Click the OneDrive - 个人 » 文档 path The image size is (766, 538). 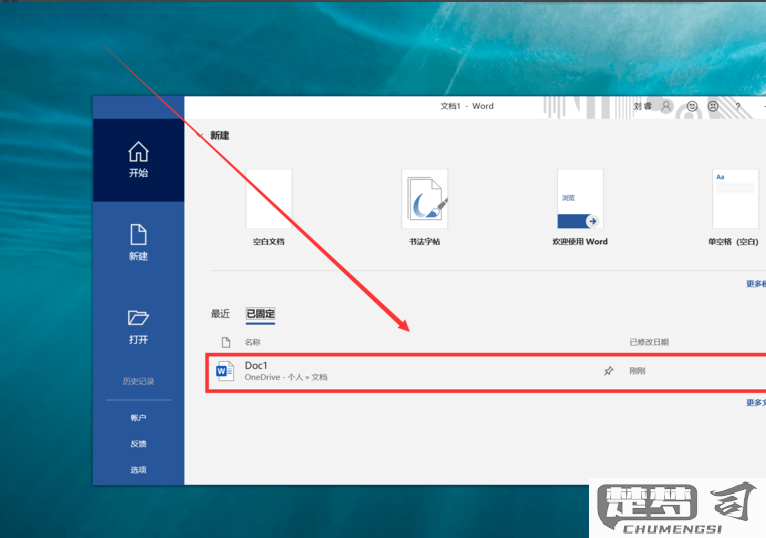286,377
